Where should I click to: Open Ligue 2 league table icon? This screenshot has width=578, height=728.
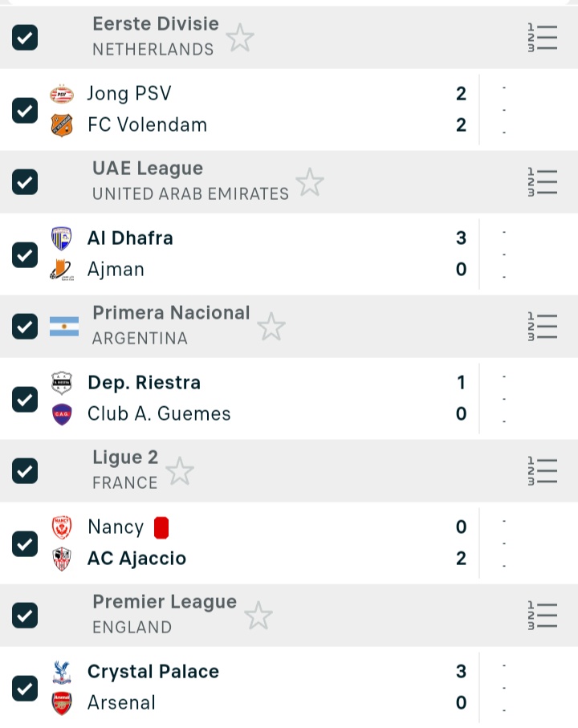pyautogui.click(x=543, y=471)
